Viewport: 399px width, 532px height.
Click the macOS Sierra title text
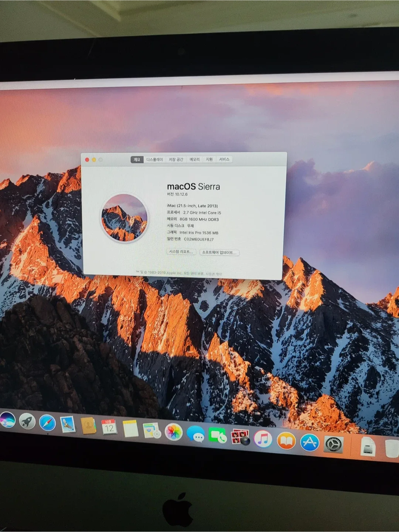193,187
